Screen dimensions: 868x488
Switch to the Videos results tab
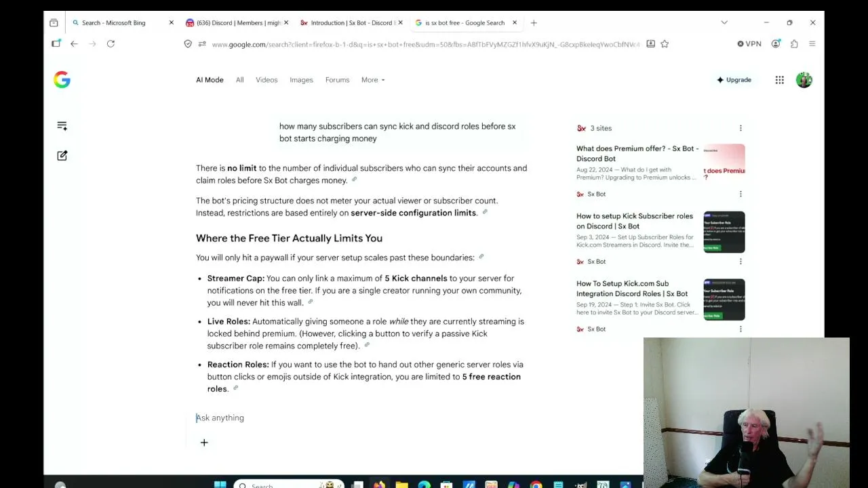(x=267, y=80)
